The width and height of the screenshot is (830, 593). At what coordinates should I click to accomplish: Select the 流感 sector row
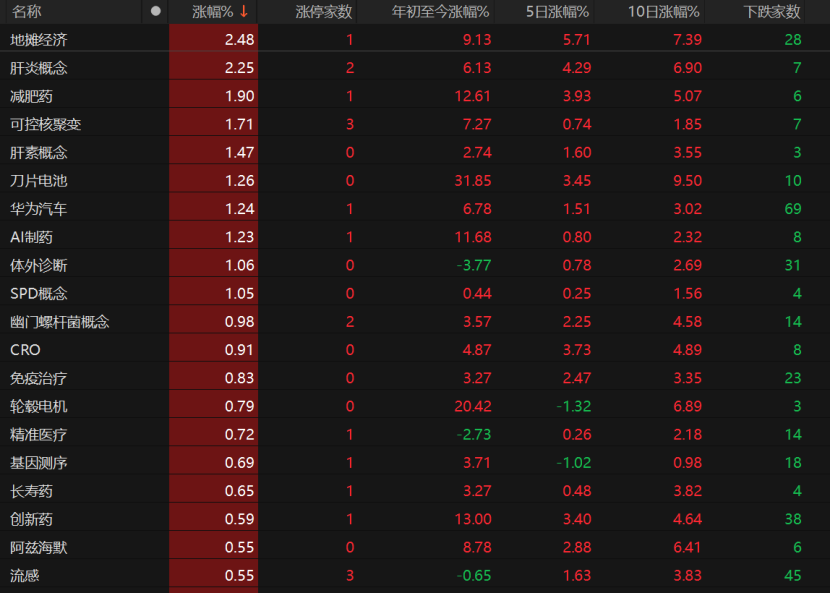pyautogui.click(x=415, y=575)
